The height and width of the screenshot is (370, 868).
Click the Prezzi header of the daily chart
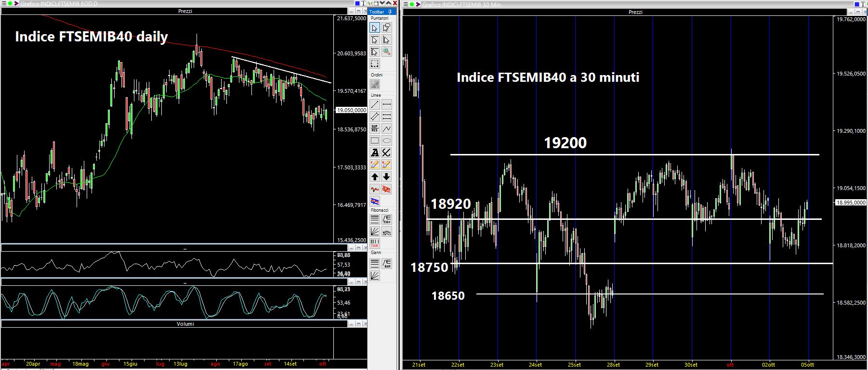(185, 11)
